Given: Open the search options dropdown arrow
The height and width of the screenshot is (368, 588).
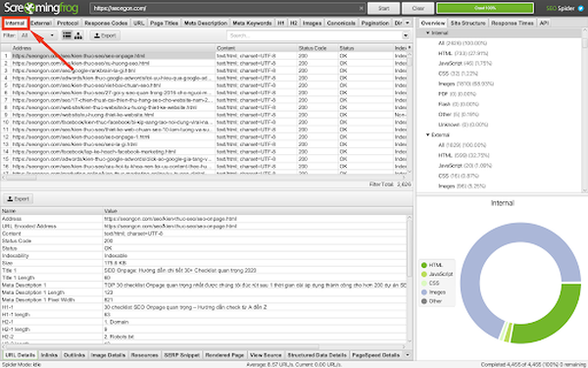Looking at the screenshot, I should click(x=406, y=35).
